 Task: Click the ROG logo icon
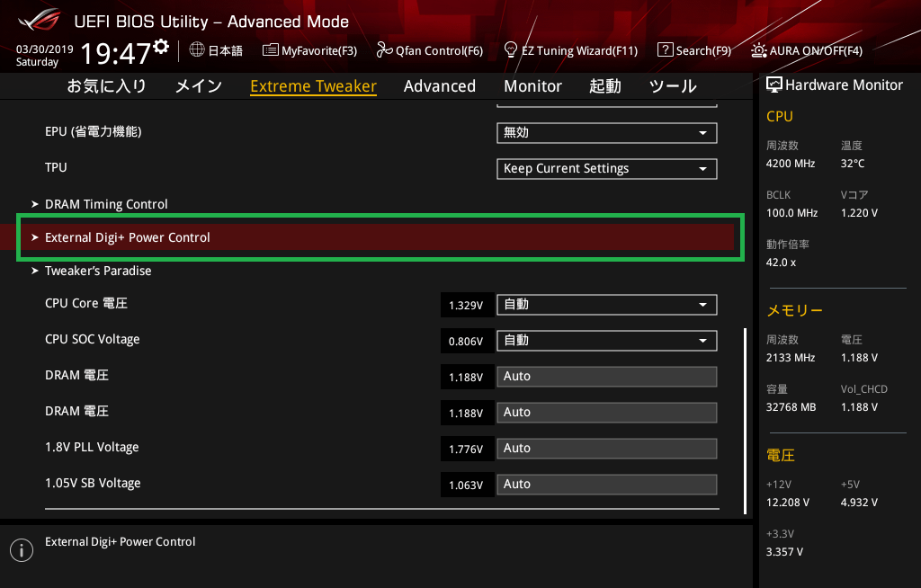[39, 20]
